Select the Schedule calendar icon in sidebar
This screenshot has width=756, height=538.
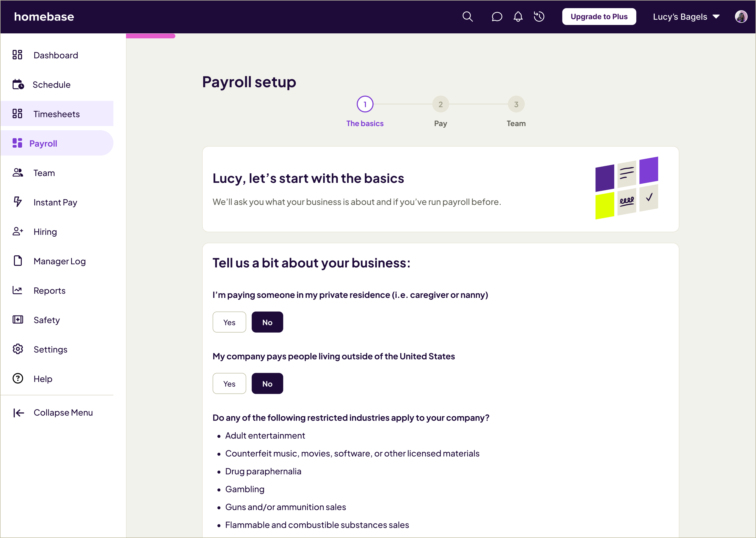18,85
